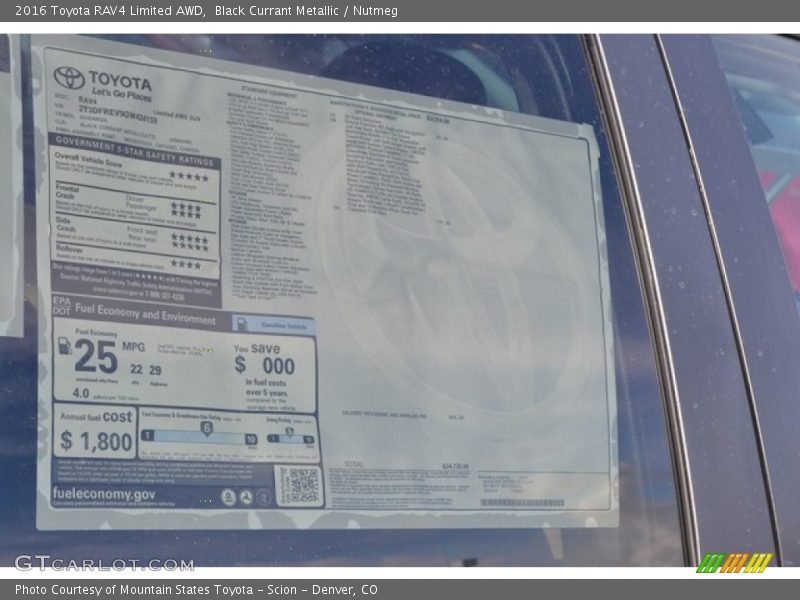Viewport: 800px width, 600px height.
Task: Click the "Government 5-Star Safety Ratings" heading
Action: 135,150
